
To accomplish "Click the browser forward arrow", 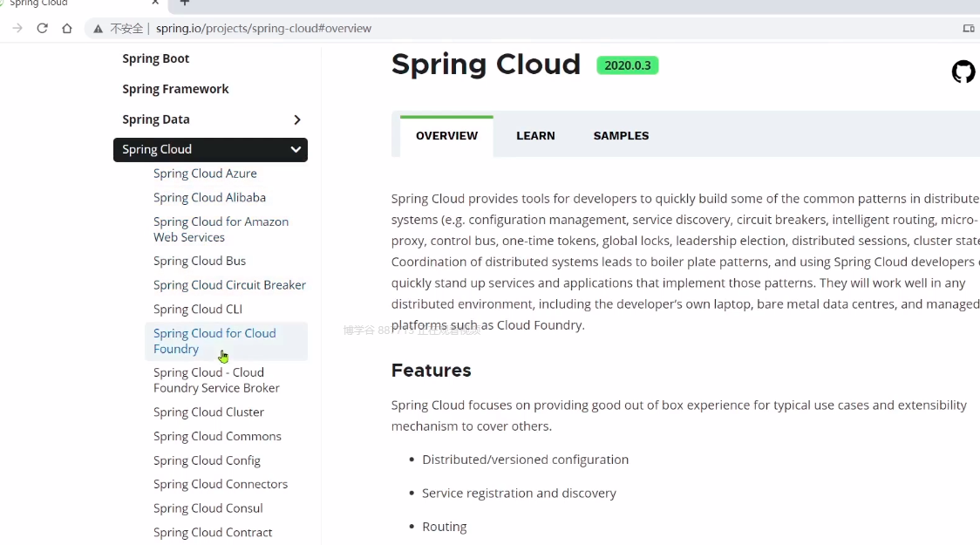I will coord(17,28).
